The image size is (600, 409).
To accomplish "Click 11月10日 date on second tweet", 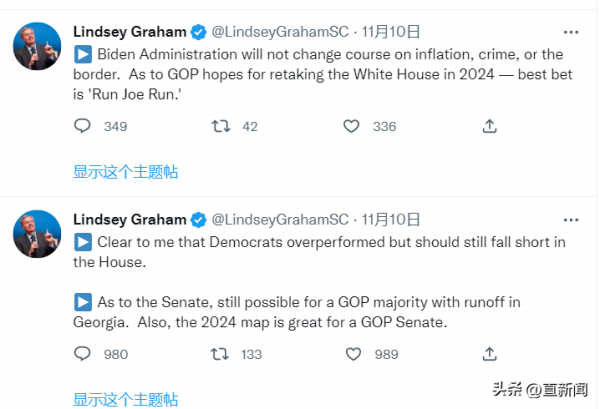I will (x=391, y=220).
